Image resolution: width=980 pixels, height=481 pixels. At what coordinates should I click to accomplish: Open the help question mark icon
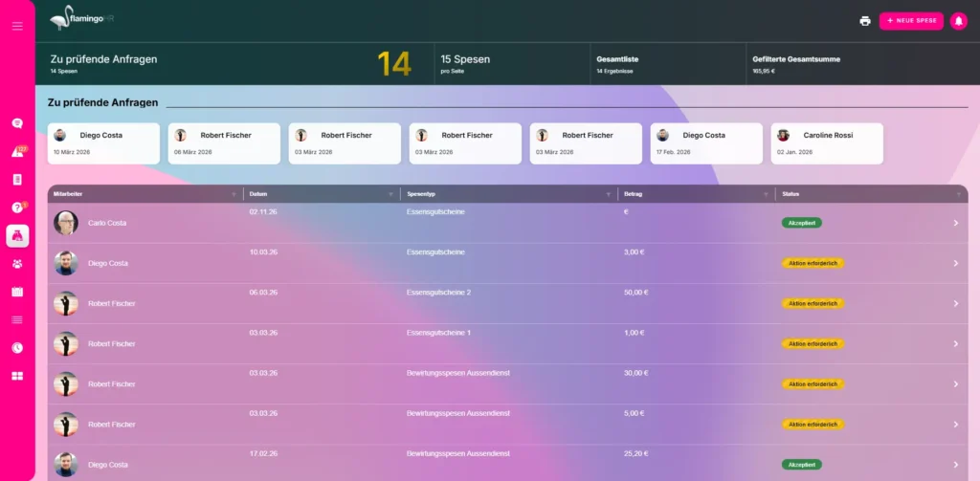17,208
